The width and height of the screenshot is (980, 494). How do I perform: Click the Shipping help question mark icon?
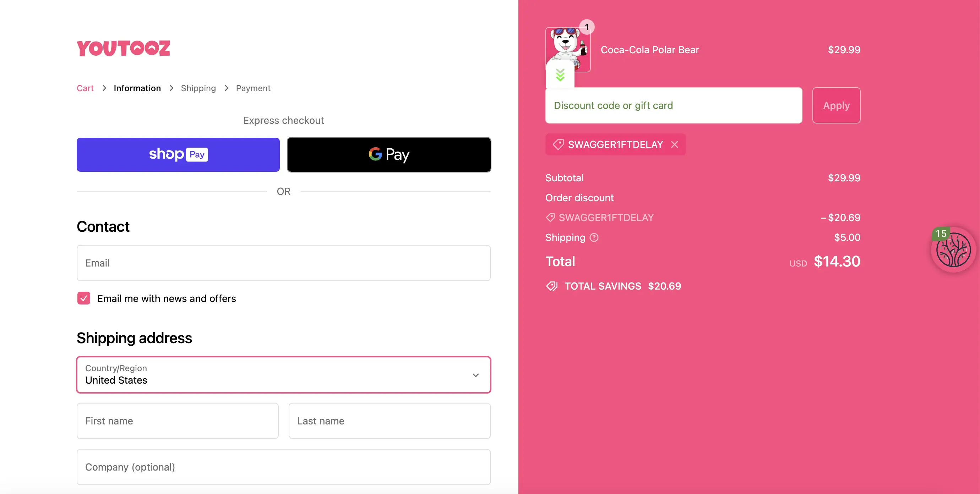tap(594, 238)
